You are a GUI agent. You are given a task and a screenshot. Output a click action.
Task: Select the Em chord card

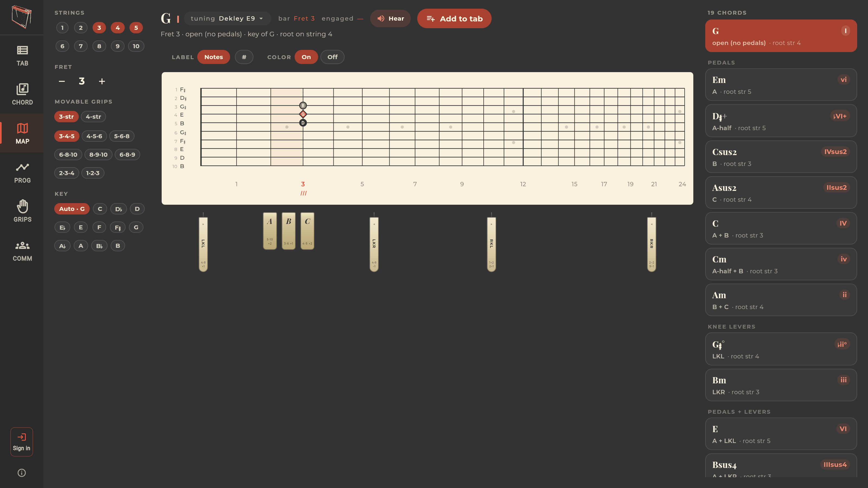781,85
